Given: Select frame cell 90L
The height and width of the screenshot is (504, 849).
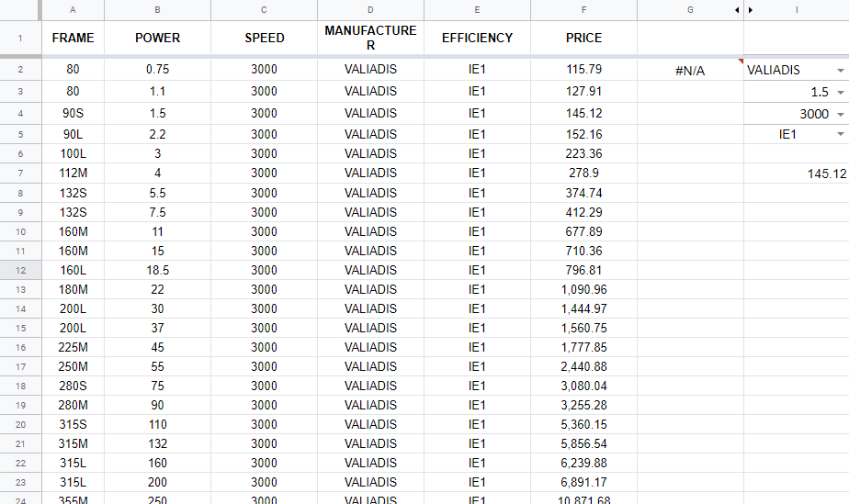Looking at the screenshot, I should point(73,134).
